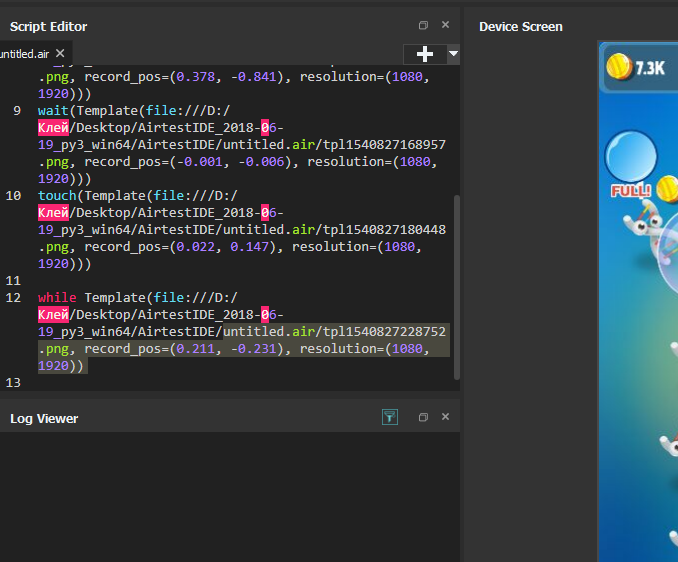Click line number 10 in gutter
Viewport: 678px width, 562px height.
[13, 195]
